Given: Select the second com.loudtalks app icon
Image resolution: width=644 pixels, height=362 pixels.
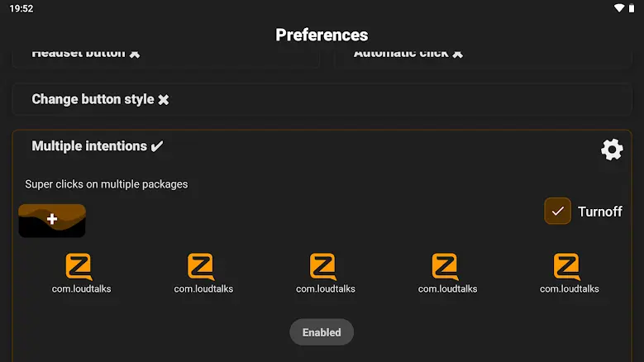Looking at the screenshot, I should tap(202, 267).
